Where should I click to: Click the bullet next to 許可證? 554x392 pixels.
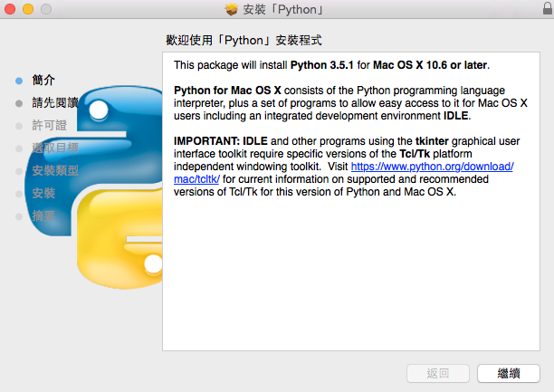pos(19,126)
